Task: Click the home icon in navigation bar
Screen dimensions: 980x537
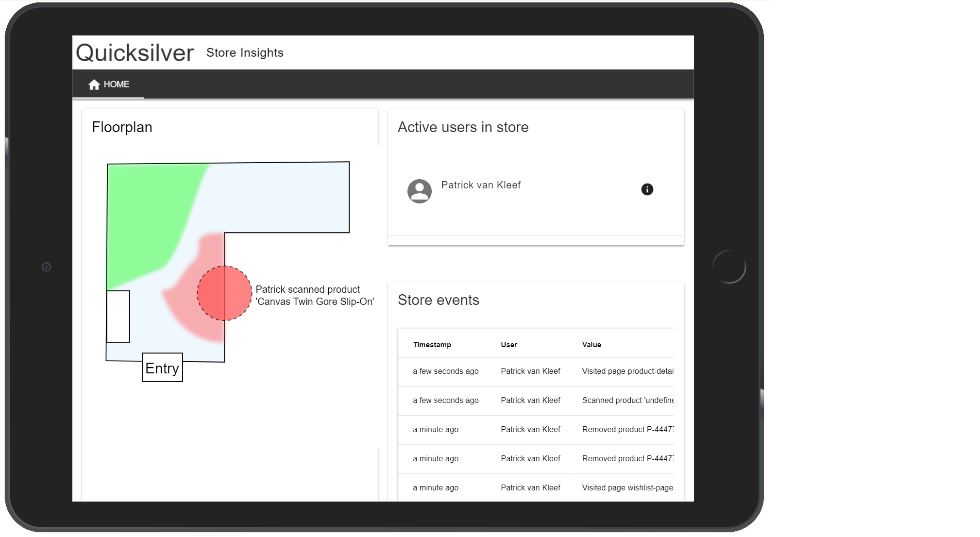Action: coord(94,84)
